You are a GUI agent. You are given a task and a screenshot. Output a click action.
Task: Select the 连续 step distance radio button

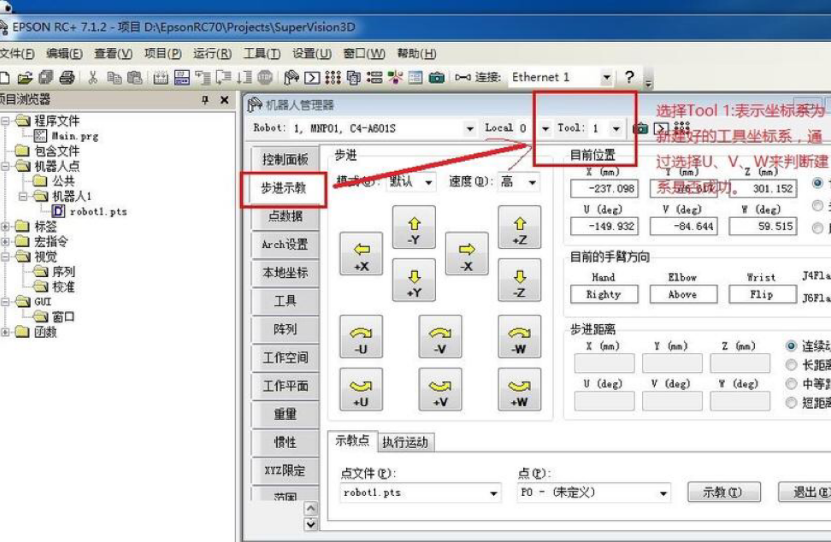pyautogui.click(x=791, y=346)
